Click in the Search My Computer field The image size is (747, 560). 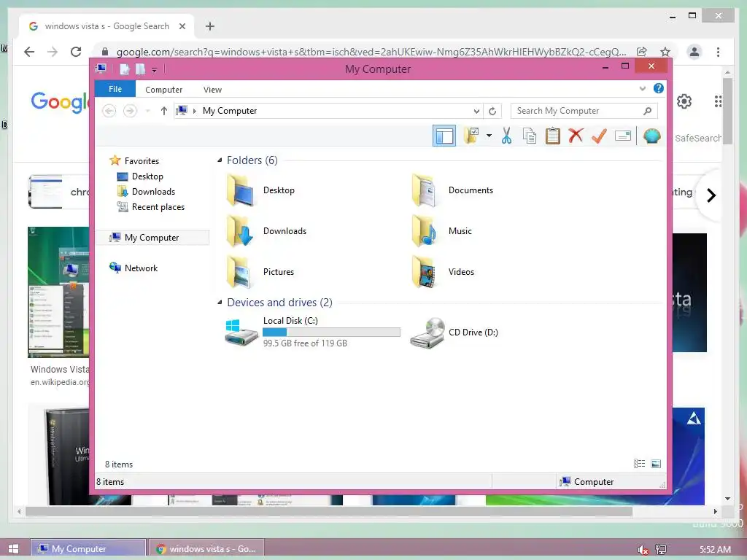tap(584, 111)
